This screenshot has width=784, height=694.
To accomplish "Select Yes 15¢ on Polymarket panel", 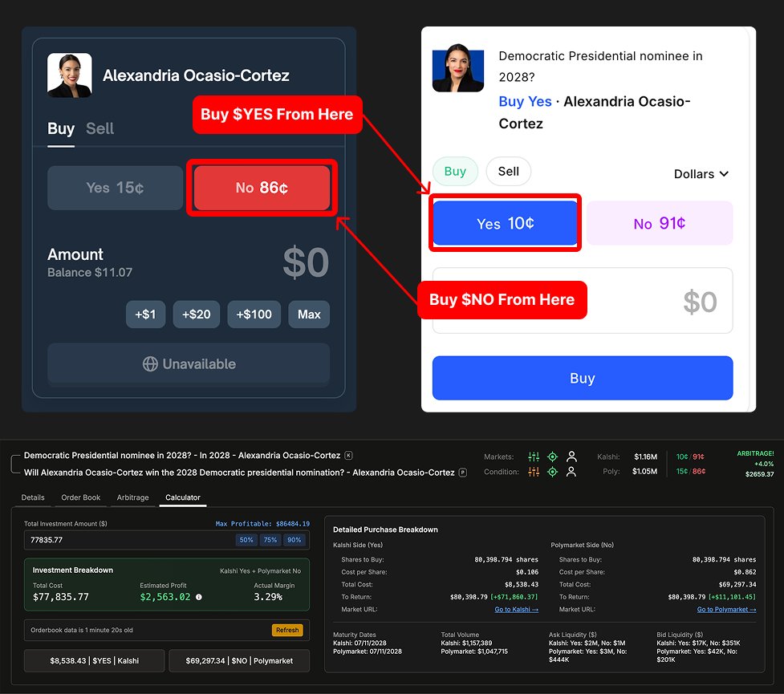I will coord(115,188).
